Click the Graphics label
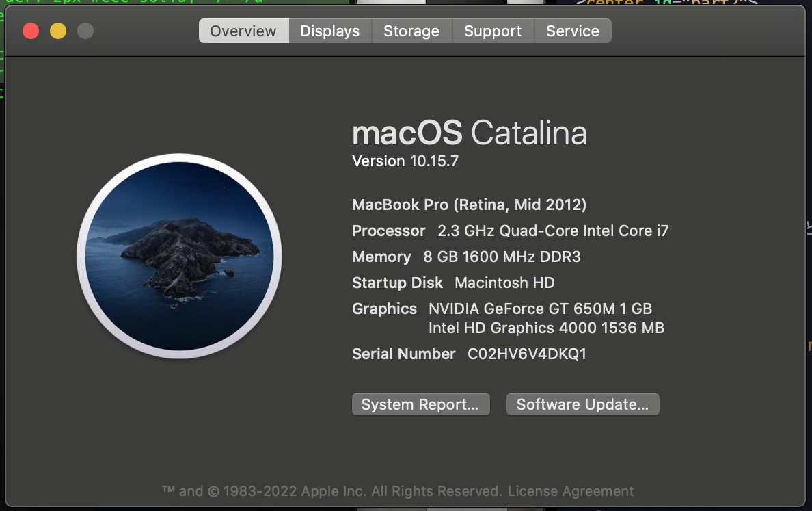The height and width of the screenshot is (511, 812). click(x=384, y=309)
